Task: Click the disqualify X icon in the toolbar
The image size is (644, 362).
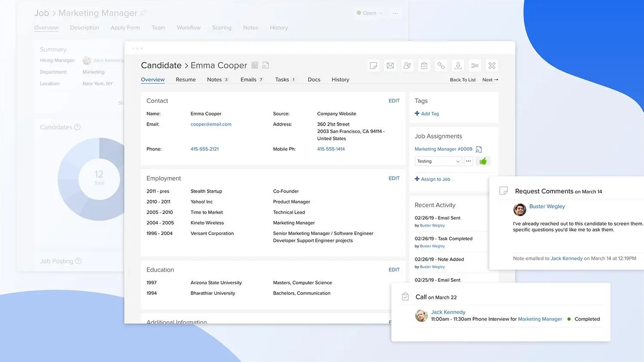Action: click(x=492, y=65)
